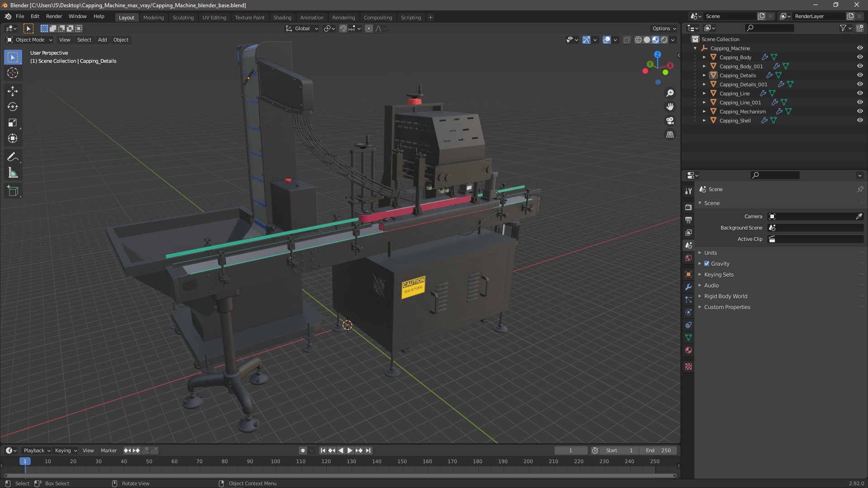
Task: Enable Wireframe viewport shading
Action: 638,40
